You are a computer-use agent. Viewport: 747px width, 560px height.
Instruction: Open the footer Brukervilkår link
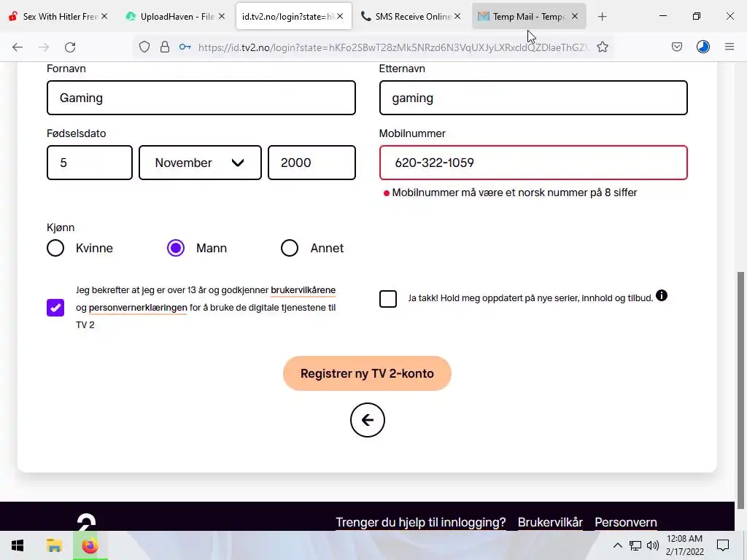tap(550, 522)
